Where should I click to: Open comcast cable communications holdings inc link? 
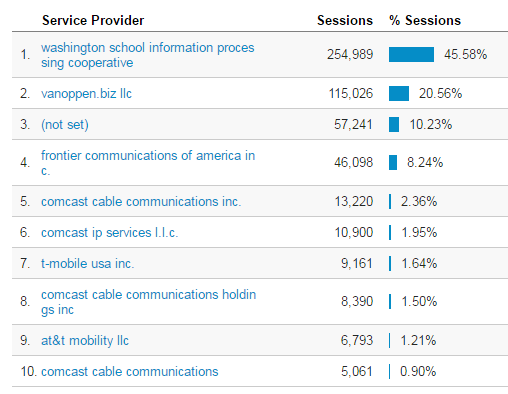148,302
